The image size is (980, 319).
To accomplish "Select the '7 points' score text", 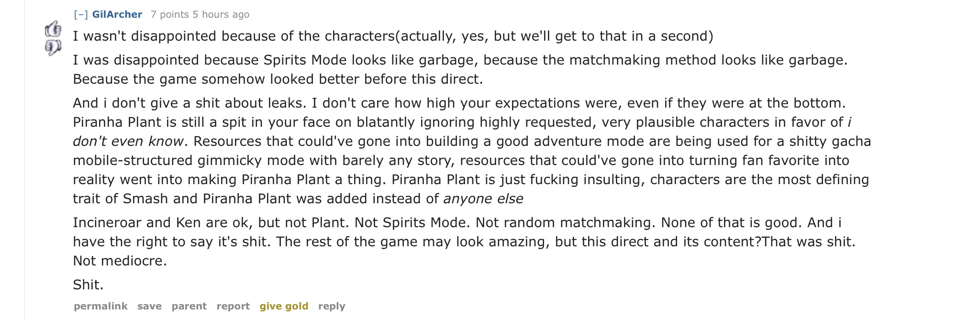I will click(x=169, y=14).
